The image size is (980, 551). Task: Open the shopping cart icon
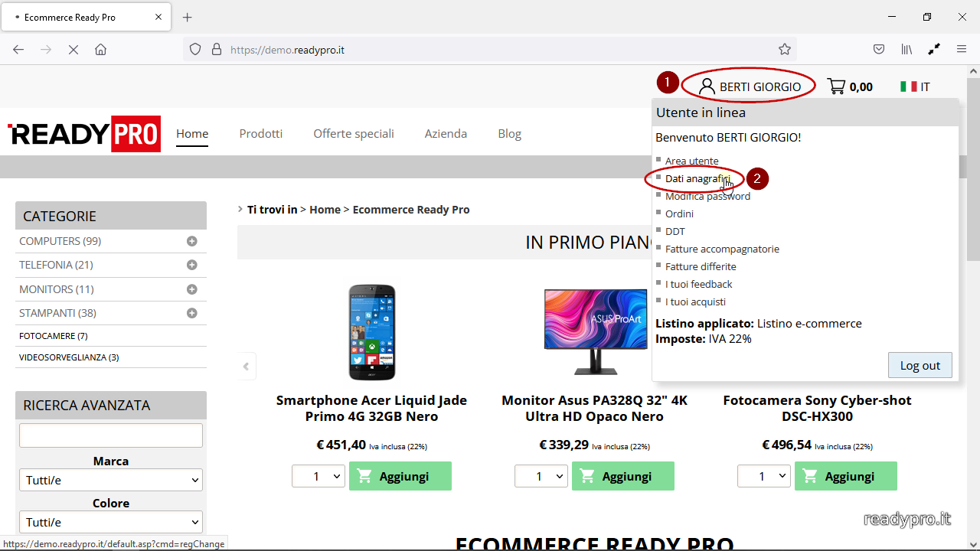[836, 86]
